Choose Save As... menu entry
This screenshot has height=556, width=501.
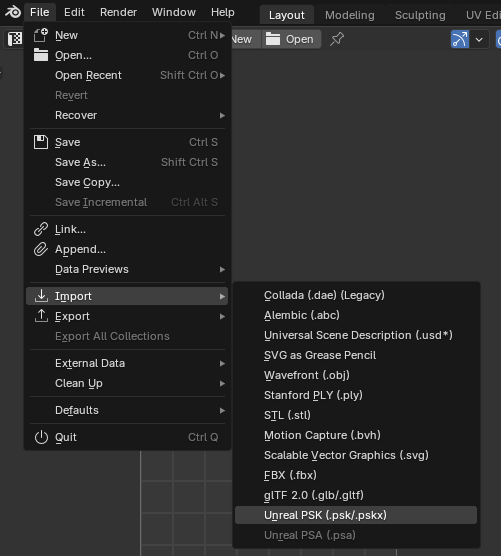(x=127, y=162)
